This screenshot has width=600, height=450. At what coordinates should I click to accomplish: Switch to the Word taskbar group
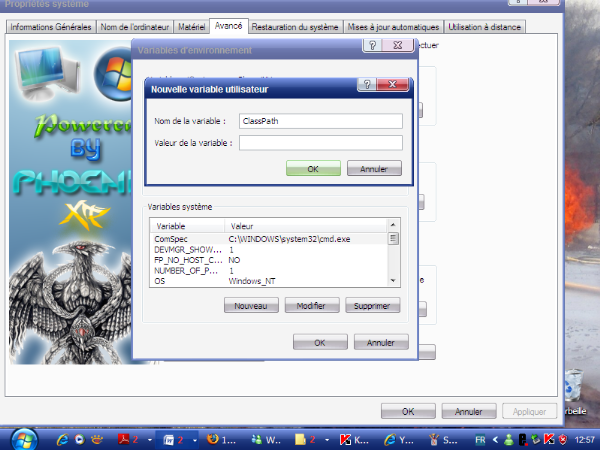pyautogui.click(x=173, y=440)
